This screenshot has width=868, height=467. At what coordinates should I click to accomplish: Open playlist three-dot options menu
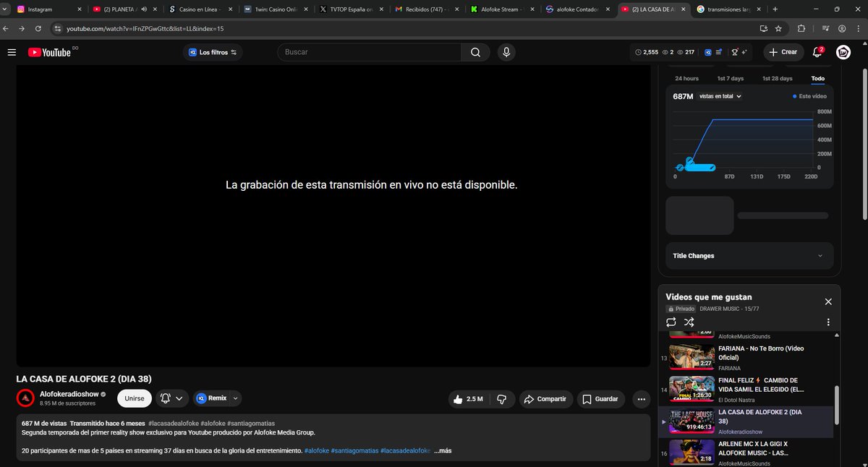tap(828, 322)
